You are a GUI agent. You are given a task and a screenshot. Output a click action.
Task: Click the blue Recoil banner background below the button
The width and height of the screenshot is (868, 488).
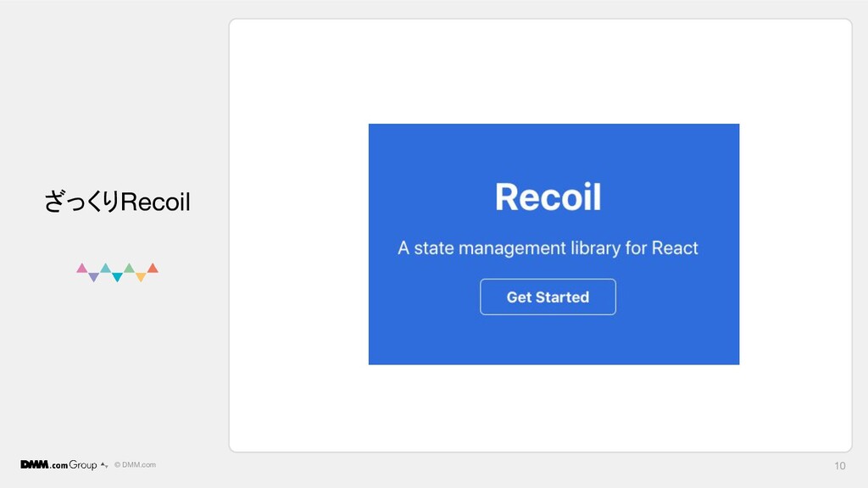[x=554, y=340]
